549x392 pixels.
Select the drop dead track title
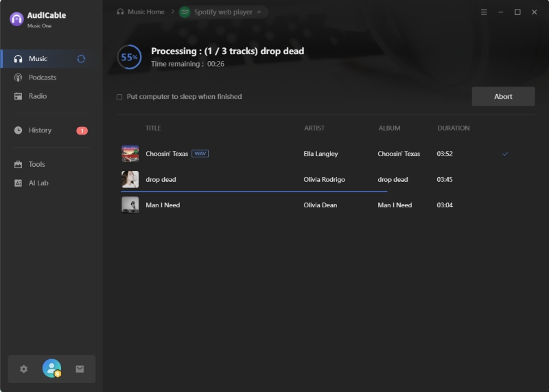coord(161,179)
